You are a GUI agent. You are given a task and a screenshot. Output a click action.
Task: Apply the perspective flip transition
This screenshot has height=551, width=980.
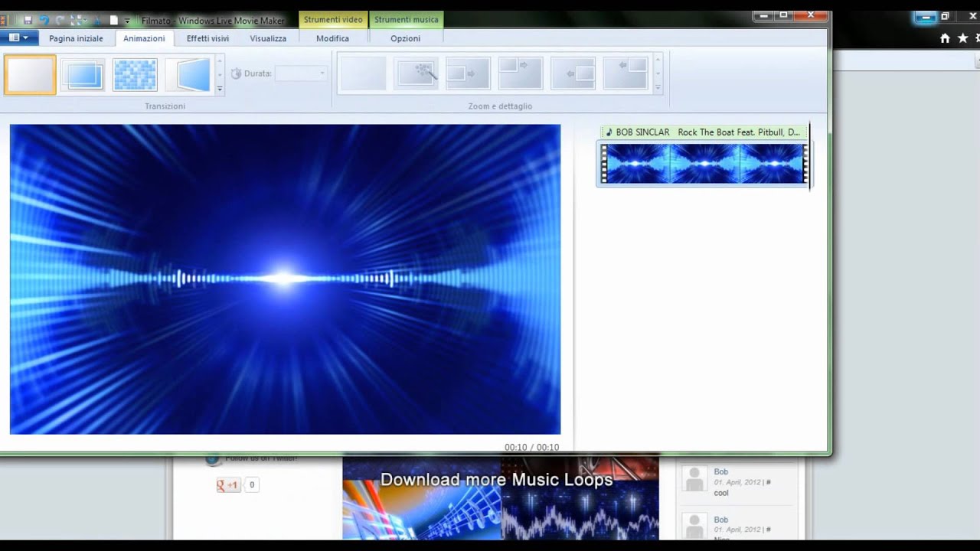tap(188, 75)
